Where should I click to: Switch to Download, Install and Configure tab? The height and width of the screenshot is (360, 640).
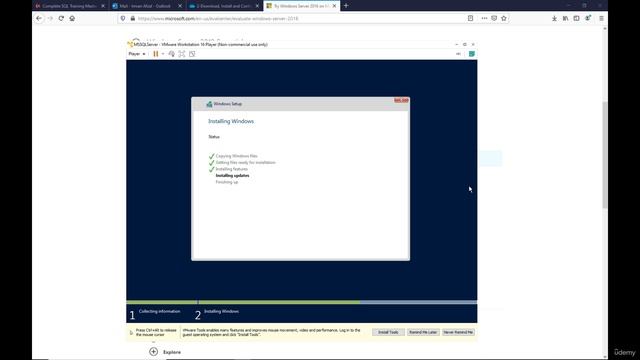(224, 6)
